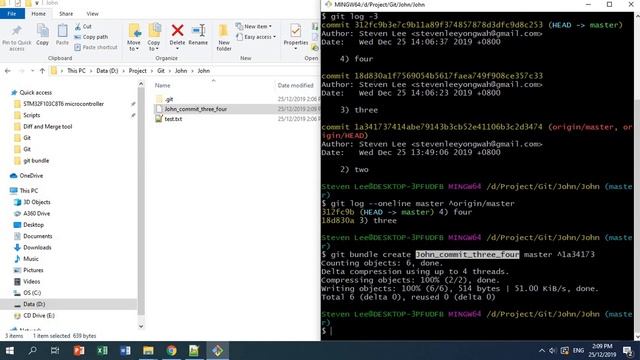Open Documents in navigation pane
640x360 pixels.
tap(38, 236)
